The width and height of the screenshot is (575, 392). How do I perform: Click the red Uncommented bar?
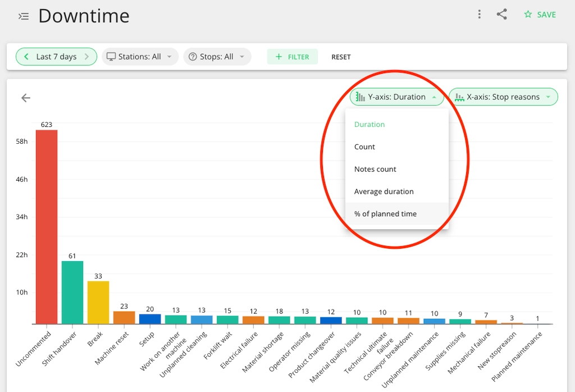point(47,227)
